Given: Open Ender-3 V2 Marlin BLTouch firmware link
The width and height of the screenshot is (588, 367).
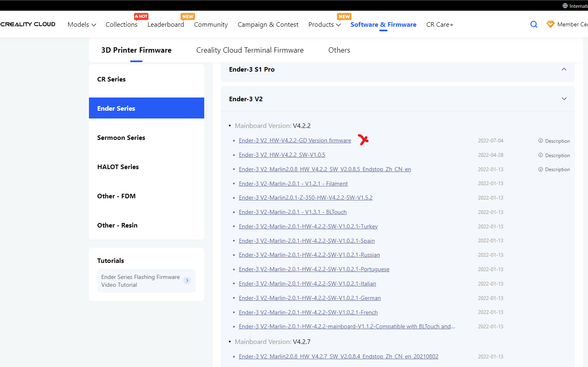Looking at the screenshot, I should pos(293,212).
